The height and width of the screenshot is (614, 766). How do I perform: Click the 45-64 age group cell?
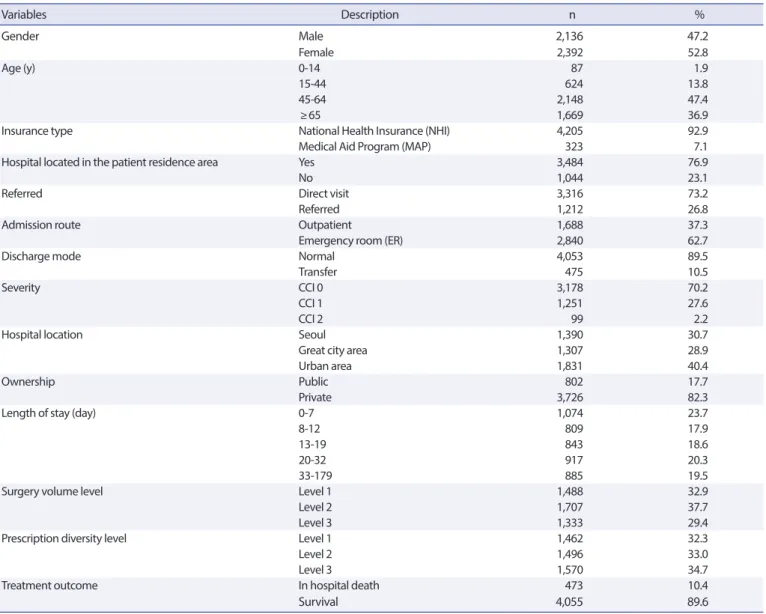coord(312,99)
